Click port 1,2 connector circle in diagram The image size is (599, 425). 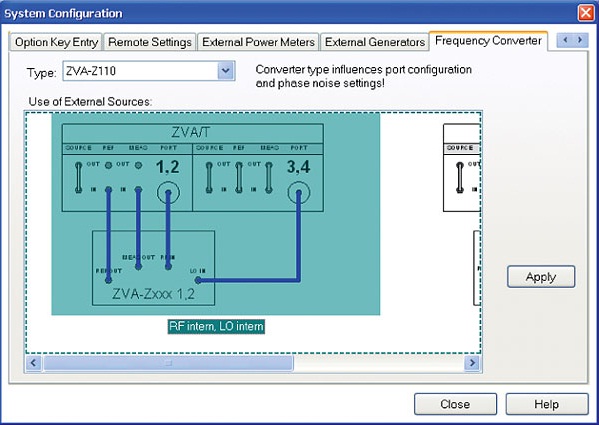coord(168,193)
